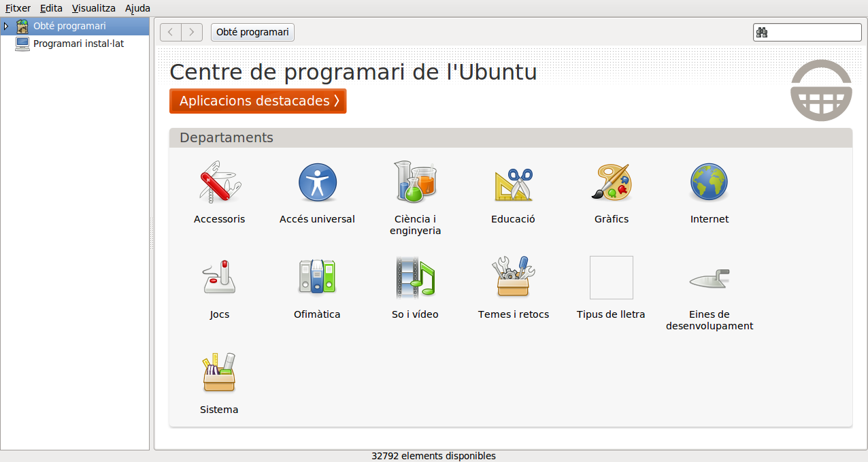
Task: Click the Aplicacions destacades button
Action: (x=258, y=101)
